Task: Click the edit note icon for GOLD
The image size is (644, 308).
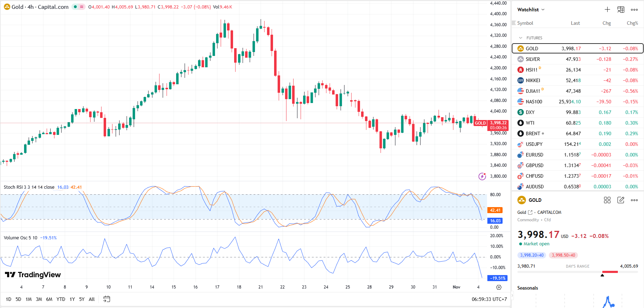Action: (621, 200)
